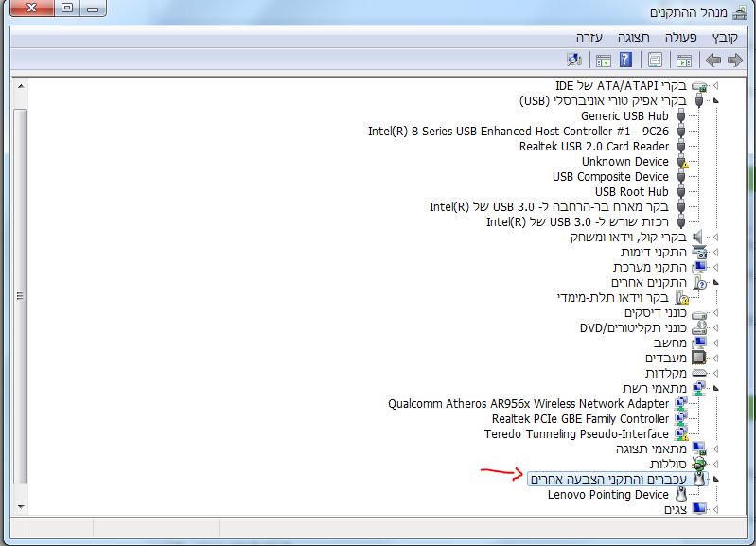Select the Unknown Device warning icon

point(682,162)
